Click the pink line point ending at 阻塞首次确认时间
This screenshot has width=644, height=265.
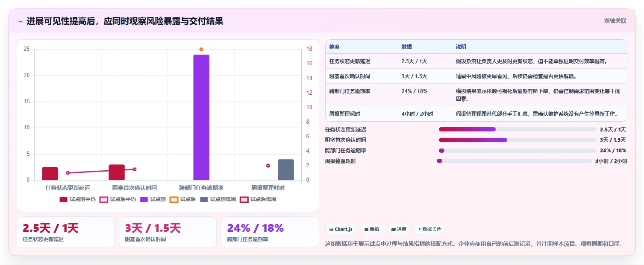click(135, 169)
